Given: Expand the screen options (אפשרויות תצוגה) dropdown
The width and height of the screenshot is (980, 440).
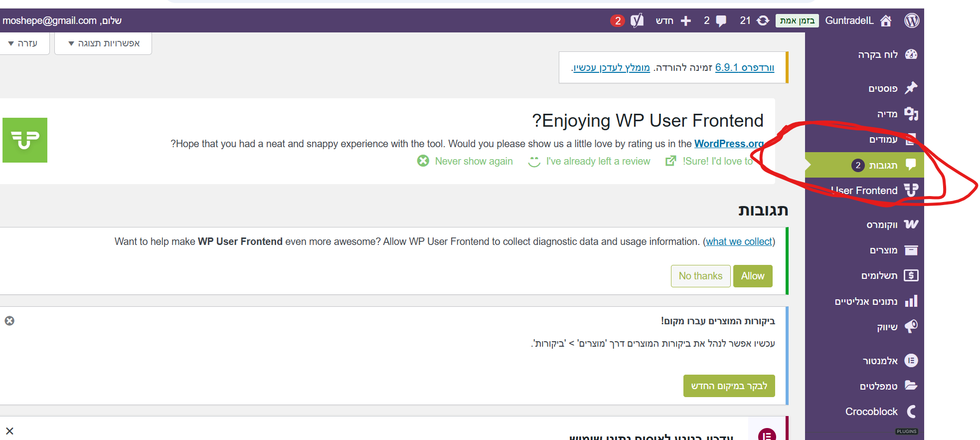Looking at the screenshot, I should [103, 43].
